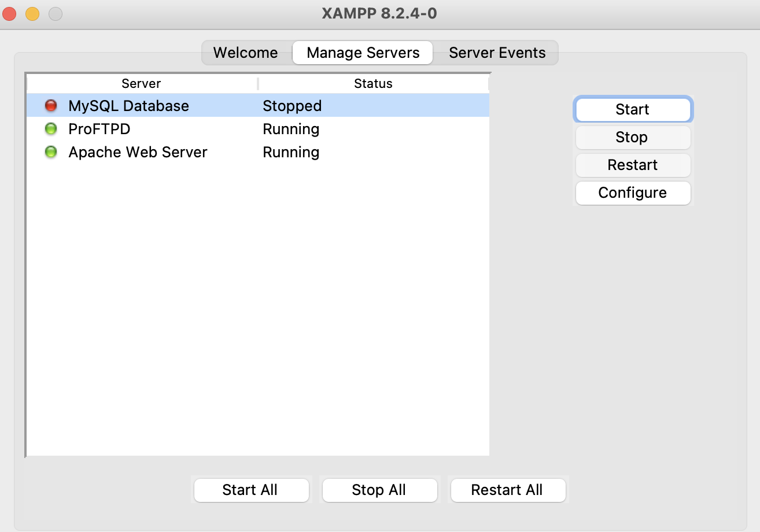Click the Restart button
Image resolution: width=760 pixels, height=532 pixels.
click(x=633, y=165)
